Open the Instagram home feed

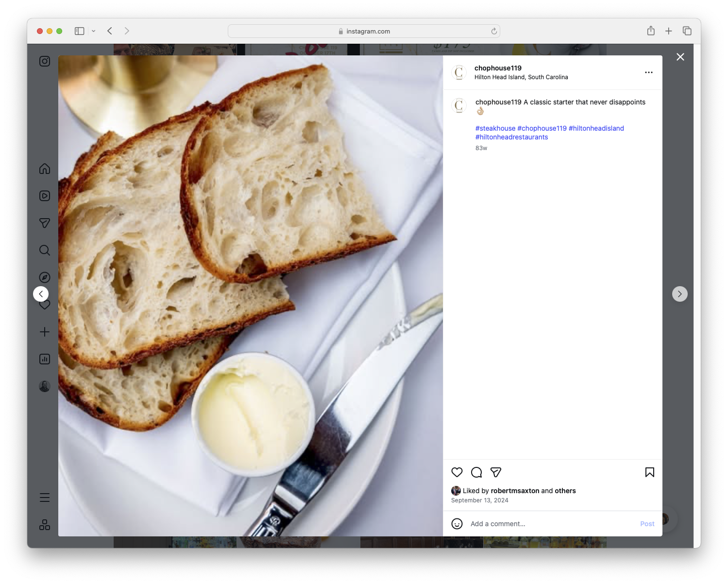pos(44,169)
